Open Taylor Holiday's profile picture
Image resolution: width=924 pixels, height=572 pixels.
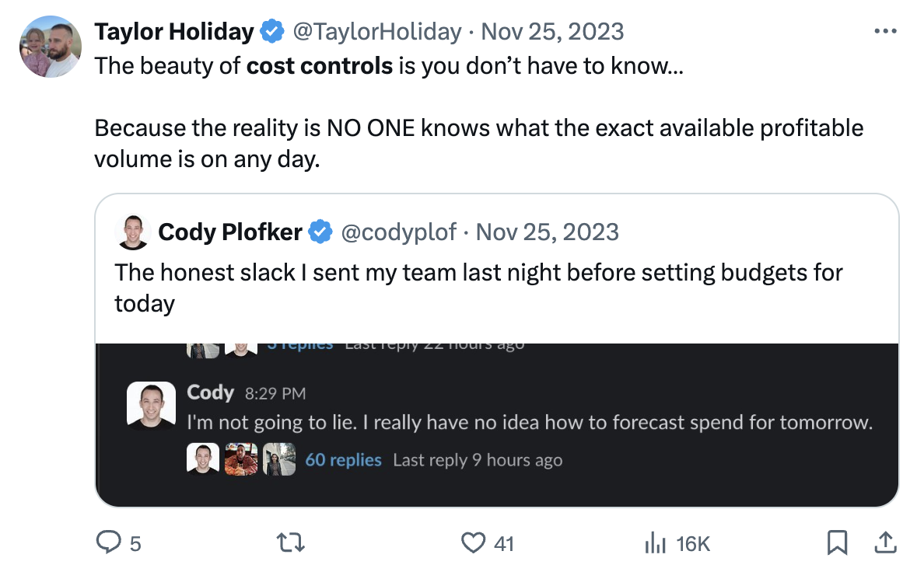pyautogui.click(x=50, y=47)
